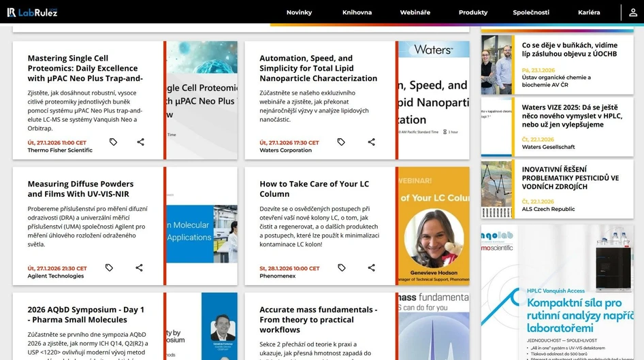
Task: Open Waters VIZE 2025 news article
Action: click(571, 116)
